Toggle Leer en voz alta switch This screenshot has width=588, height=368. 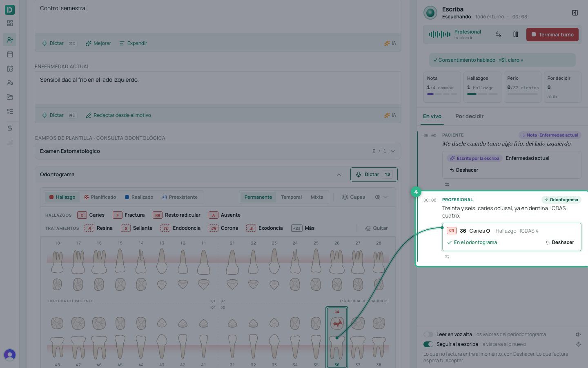point(428,334)
